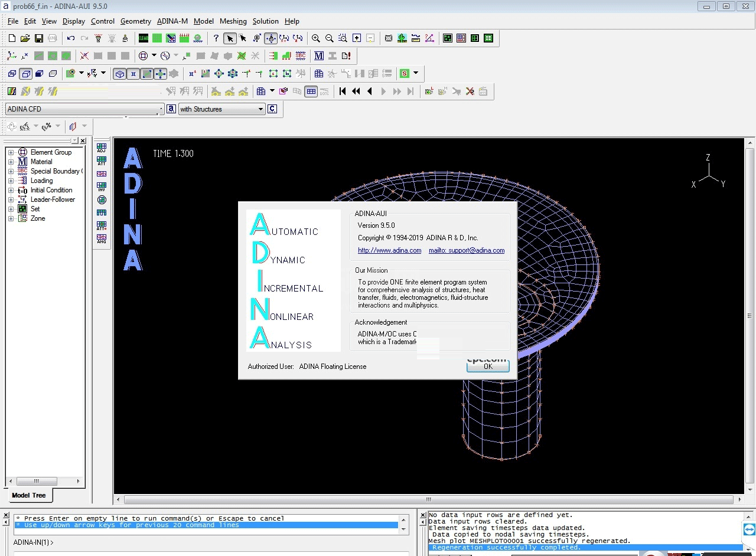Open the Meshing menu

233,21
